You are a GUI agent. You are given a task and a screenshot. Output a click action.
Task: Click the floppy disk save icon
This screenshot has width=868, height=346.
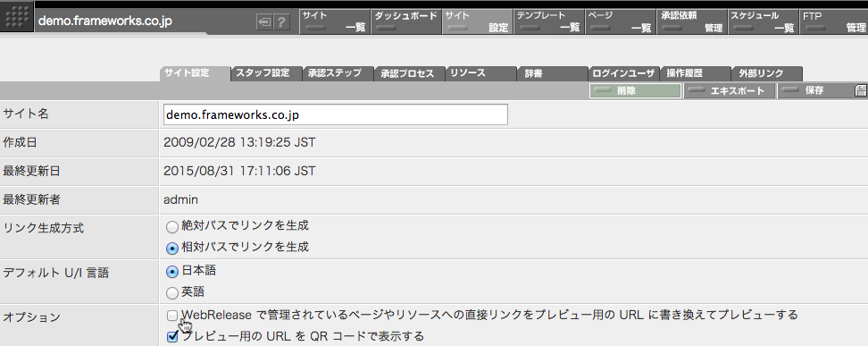[861, 91]
